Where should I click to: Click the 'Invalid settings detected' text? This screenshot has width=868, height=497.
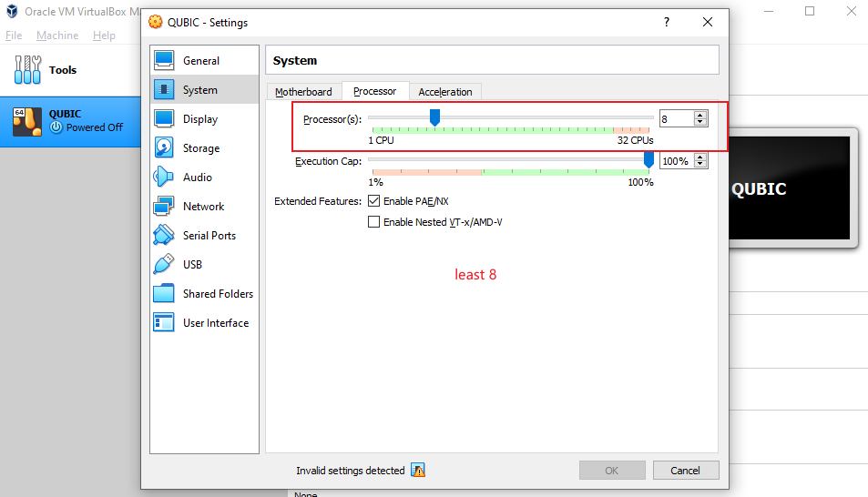[351, 471]
